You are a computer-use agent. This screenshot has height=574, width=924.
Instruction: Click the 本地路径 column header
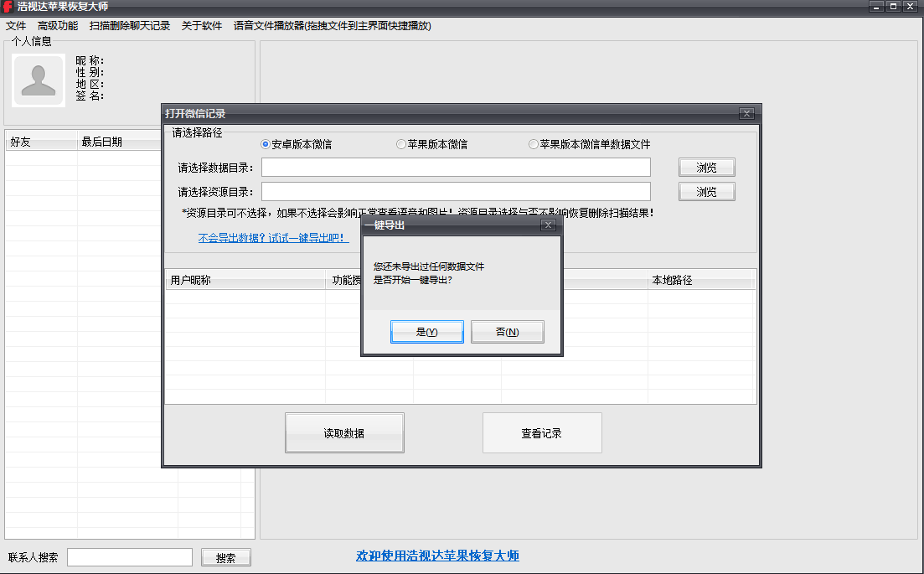click(x=701, y=281)
